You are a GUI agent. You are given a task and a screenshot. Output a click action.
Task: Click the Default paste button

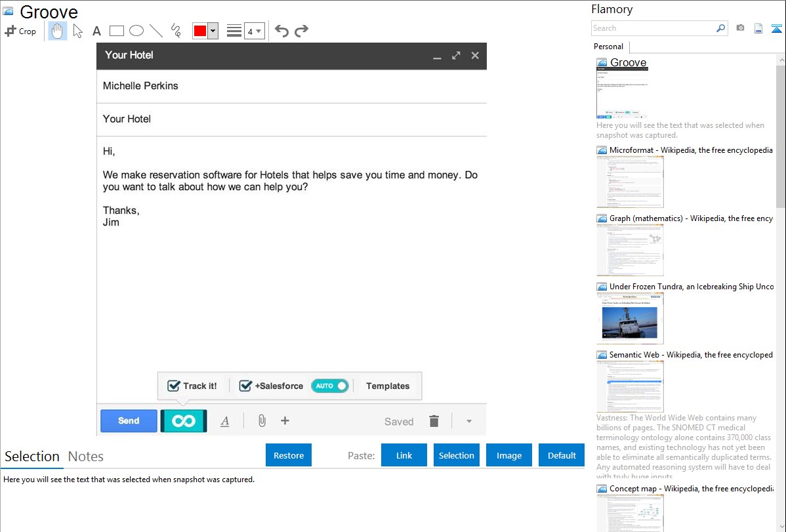[x=562, y=455]
